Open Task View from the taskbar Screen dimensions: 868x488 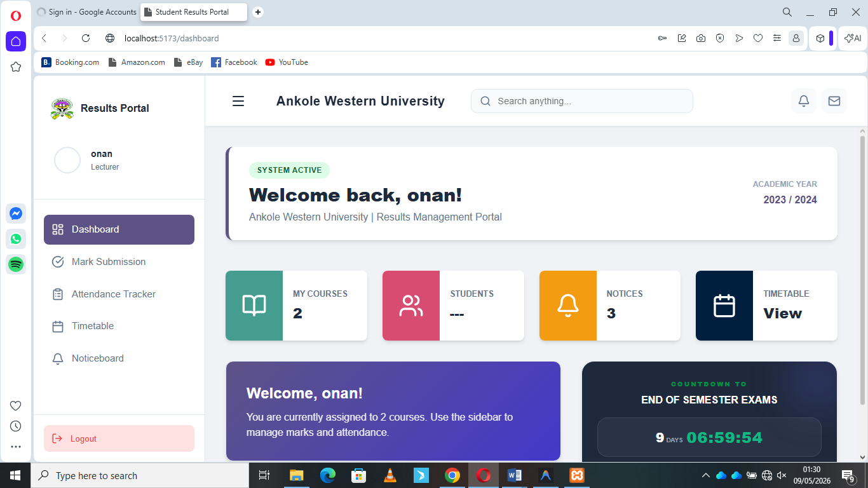(x=265, y=475)
